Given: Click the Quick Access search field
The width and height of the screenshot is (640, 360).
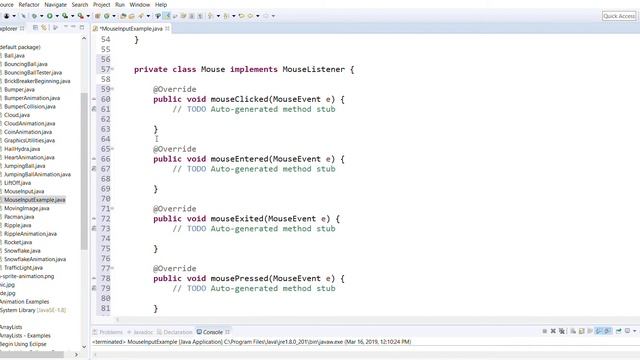Looking at the screenshot, I should coord(619,16).
